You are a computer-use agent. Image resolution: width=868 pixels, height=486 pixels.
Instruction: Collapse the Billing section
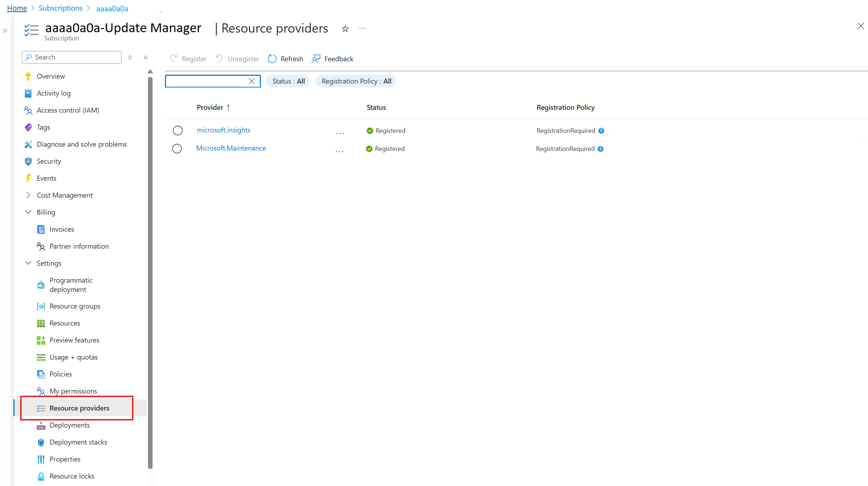[x=28, y=212]
